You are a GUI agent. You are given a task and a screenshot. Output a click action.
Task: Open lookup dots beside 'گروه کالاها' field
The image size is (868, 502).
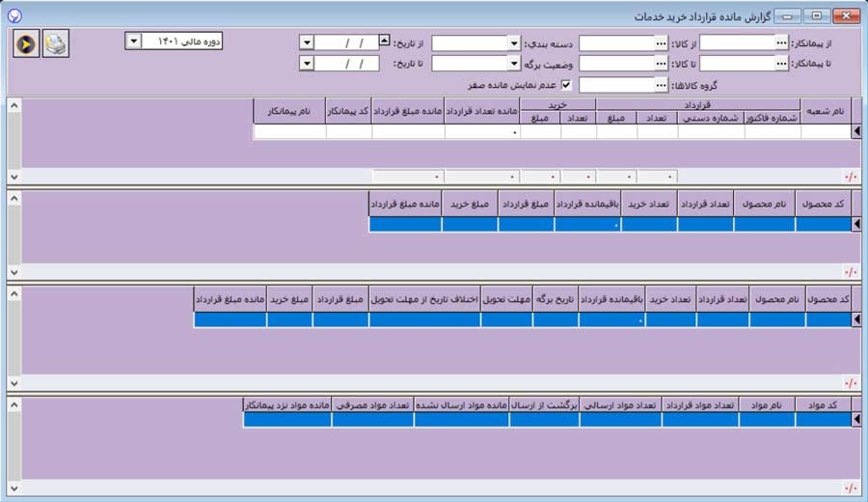[661, 85]
